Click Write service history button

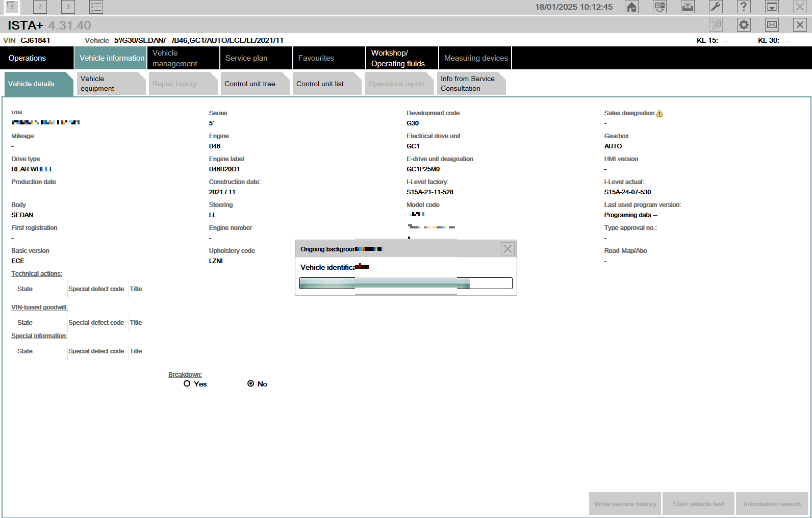tap(625, 504)
